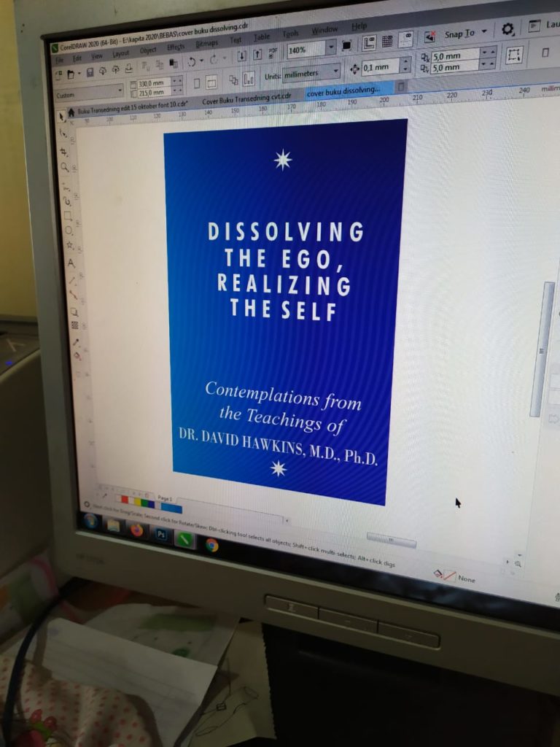The image size is (560, 747).
Task: Click the Export icon
Action: click(257, 54)
